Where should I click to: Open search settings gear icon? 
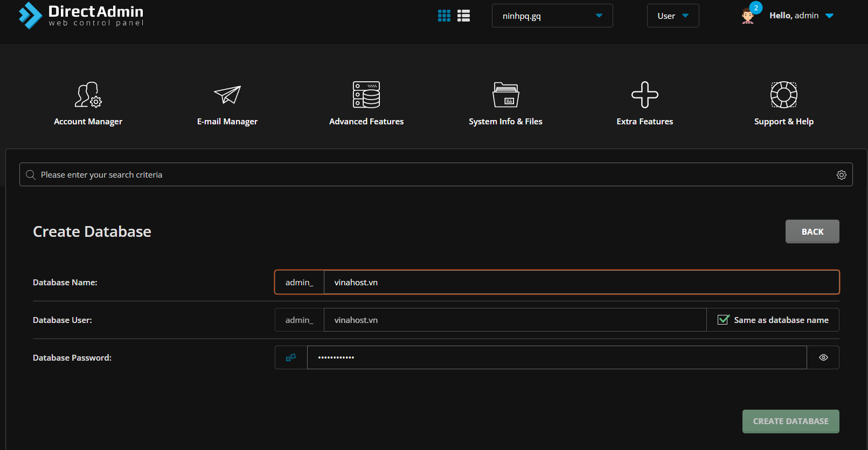(841, 175)
